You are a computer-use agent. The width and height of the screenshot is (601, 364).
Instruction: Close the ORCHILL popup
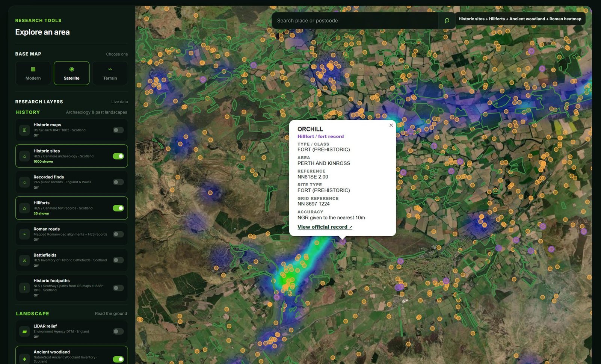click(x=391, y=125)
